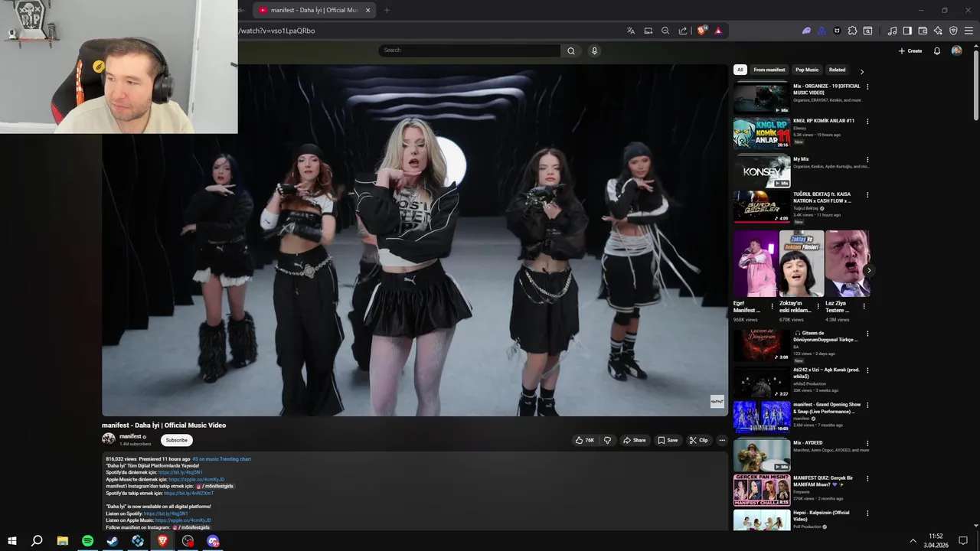Share the Daha İyi video
The width and height of the screenshot is (980, 551).
[634, 440]
